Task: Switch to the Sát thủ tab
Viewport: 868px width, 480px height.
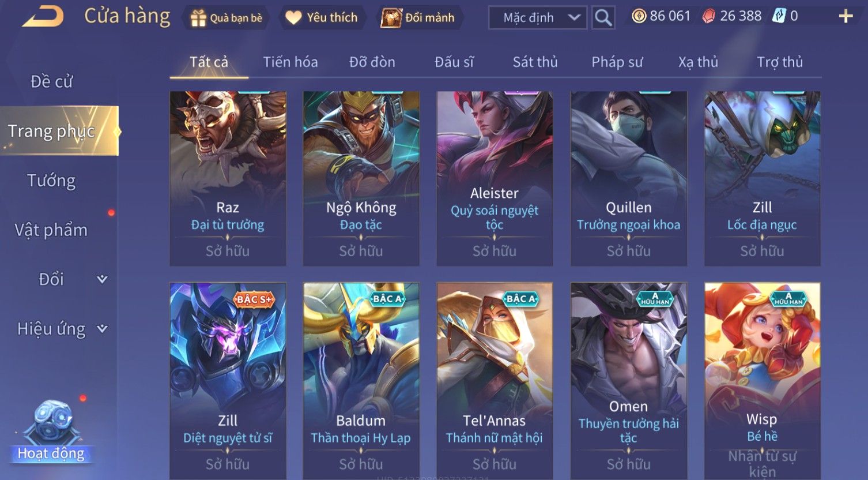Action: [x=535, y=62]
